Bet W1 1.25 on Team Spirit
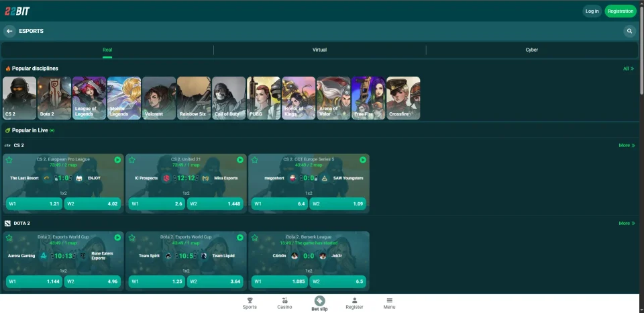Image resolution: width=644 pixels, height=313 pixels. [157, 281]
